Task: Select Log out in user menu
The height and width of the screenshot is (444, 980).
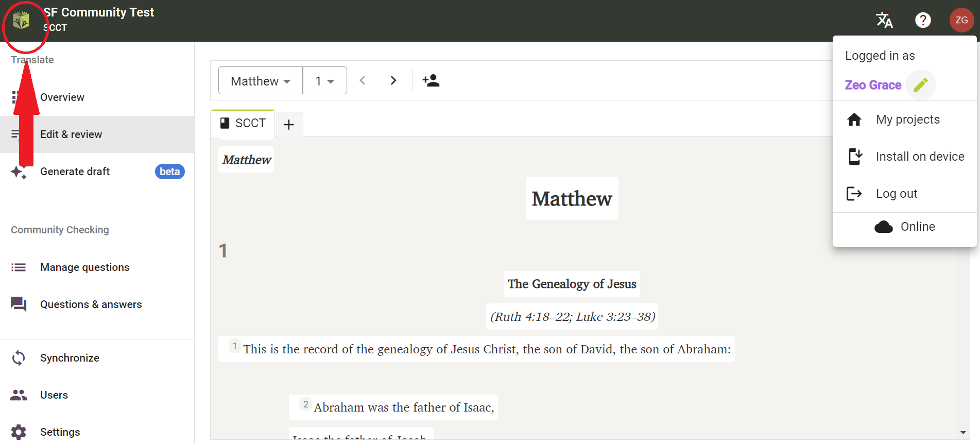Action: click(896, 194)
